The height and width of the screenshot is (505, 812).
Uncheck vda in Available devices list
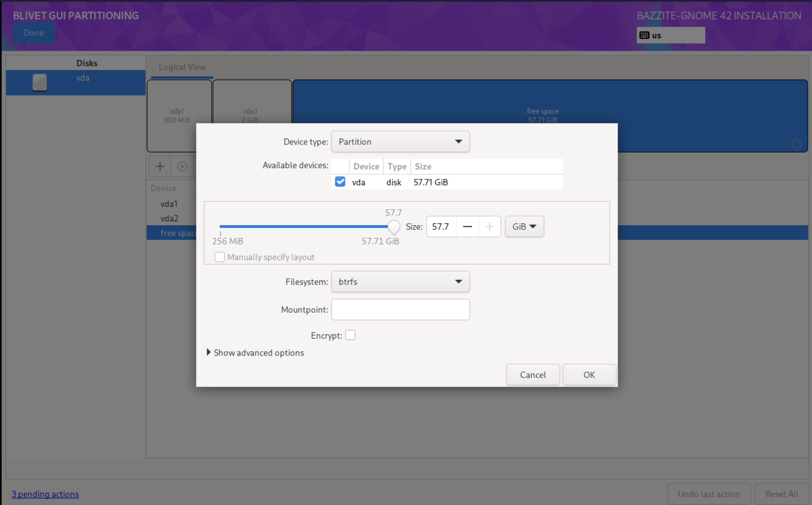click(x=340, y=182)
